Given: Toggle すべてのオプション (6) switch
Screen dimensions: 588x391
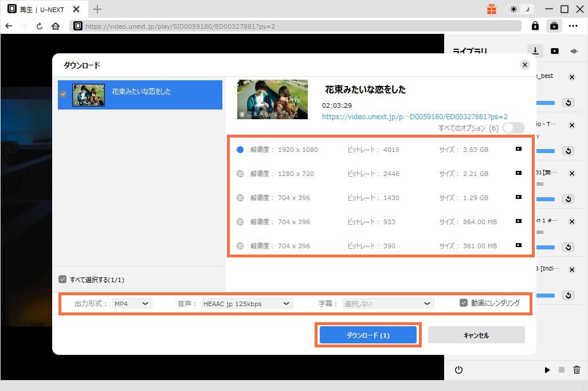Looking at the screenshot, I should pos(513,128).
